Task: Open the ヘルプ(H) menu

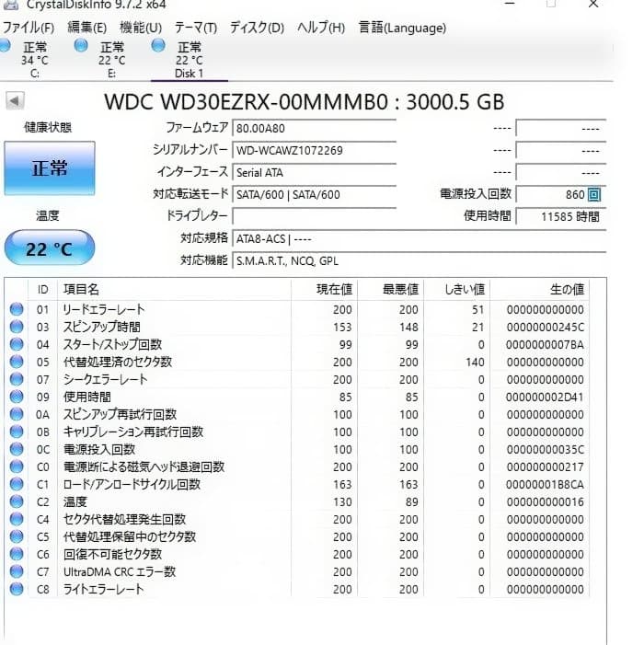Action: (321, 28)
